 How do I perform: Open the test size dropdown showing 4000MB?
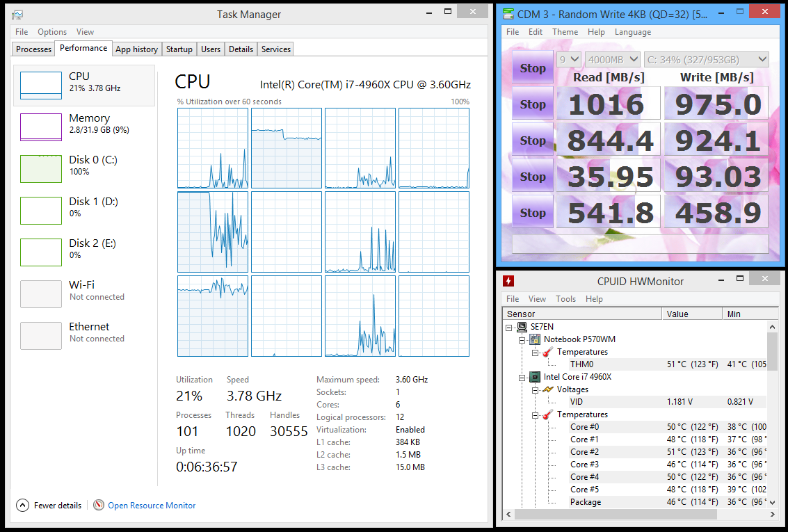pyautogui.click(x=613, y=59)
